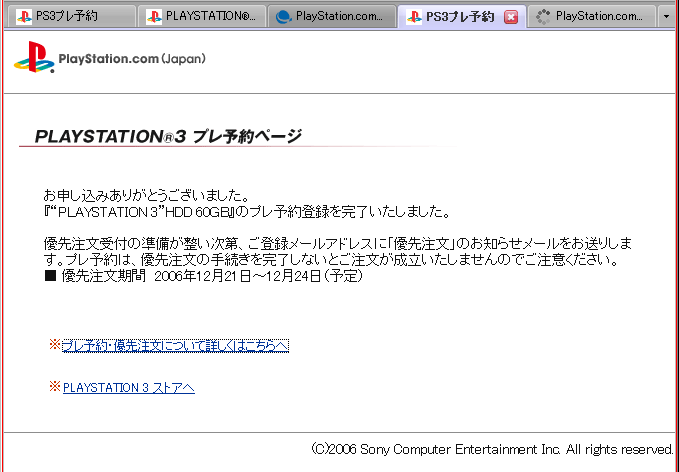Click the PlayStation favicon on PLAYSTATION® tab
The width and height of the screenshot is (679, 472).
coord(154,17)
